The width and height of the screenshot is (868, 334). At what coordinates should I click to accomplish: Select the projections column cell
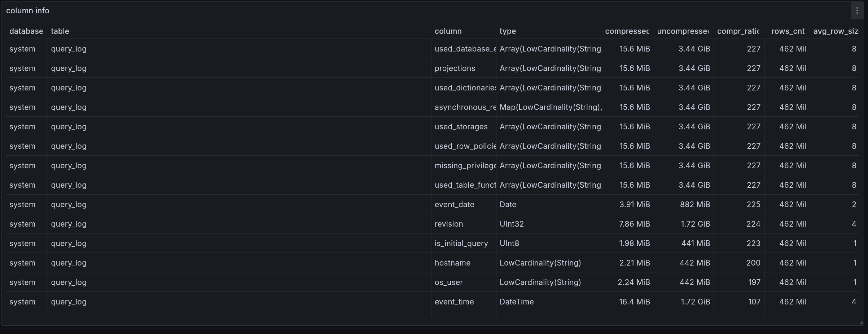(455, 68)
